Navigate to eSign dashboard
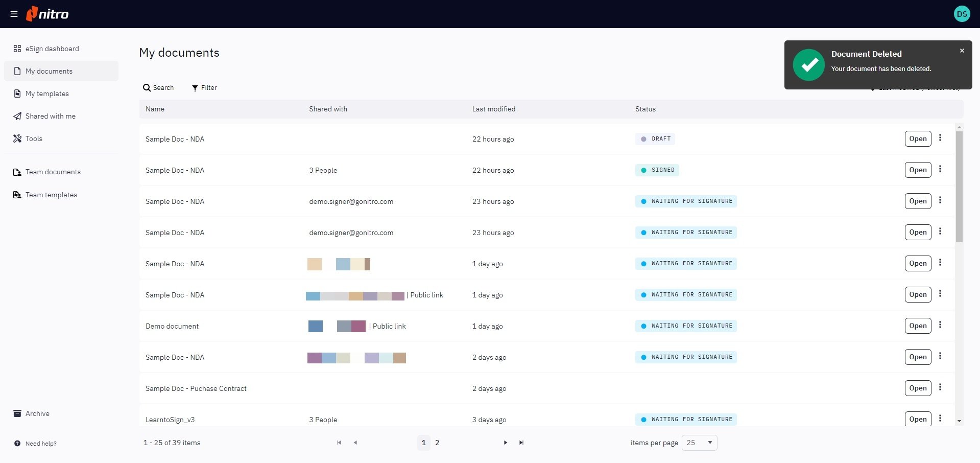 pyautogui.click(x=52, y=49)
